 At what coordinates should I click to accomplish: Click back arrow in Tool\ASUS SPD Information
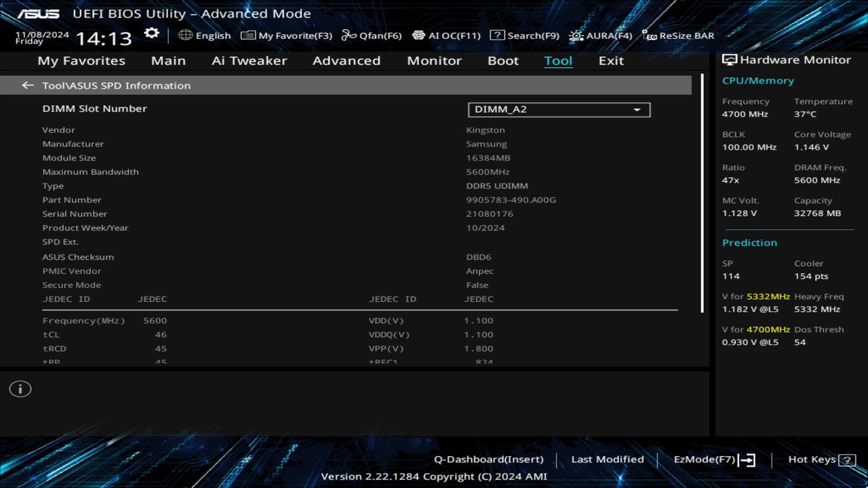tap(28, 85)
